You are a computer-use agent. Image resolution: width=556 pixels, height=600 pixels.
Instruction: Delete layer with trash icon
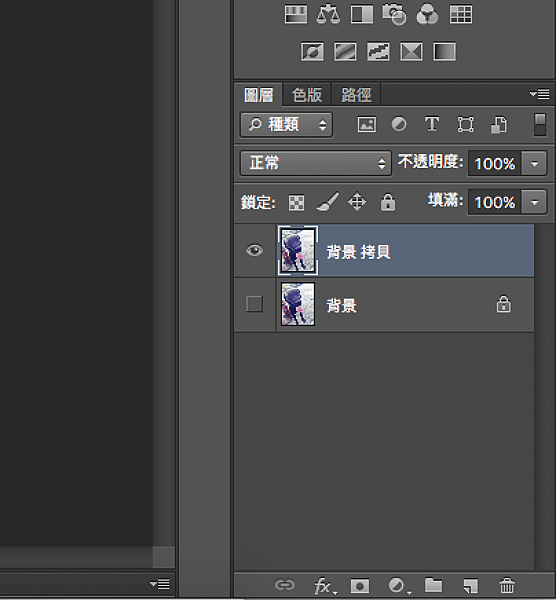tap(507, 585)
